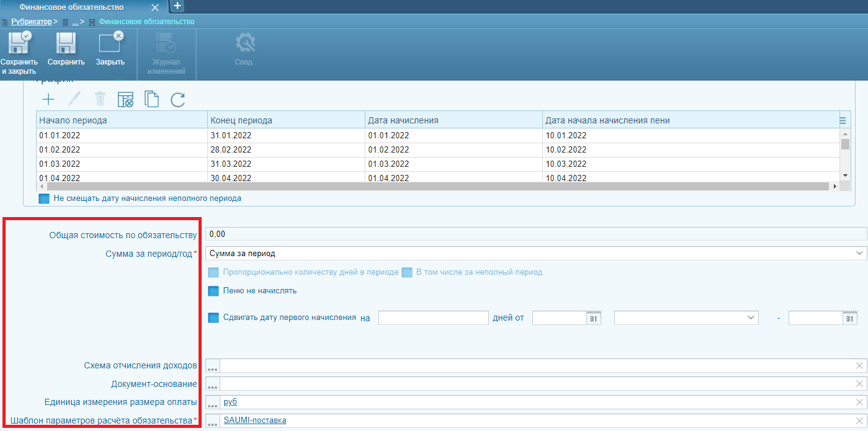
Task: Toggle 'Сдвигать дату первого начисления' checkbox
Action: pyautogui.click(x=213, y=318)
